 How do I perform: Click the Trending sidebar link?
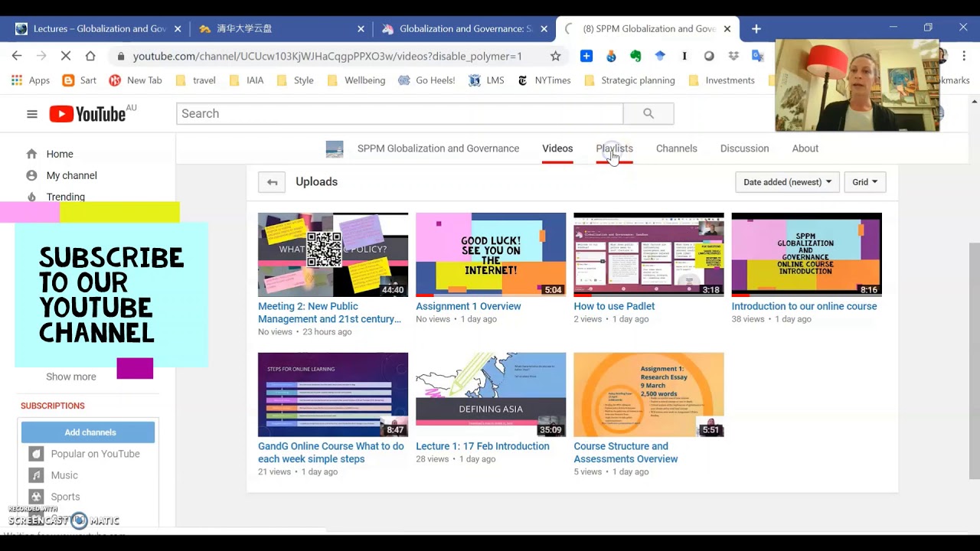[66, 197]
